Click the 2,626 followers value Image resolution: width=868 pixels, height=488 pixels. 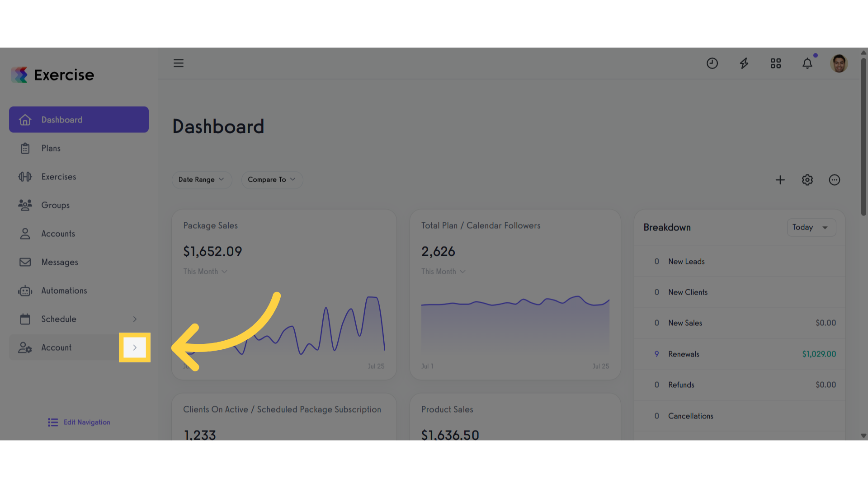click(x=438, y=252)
